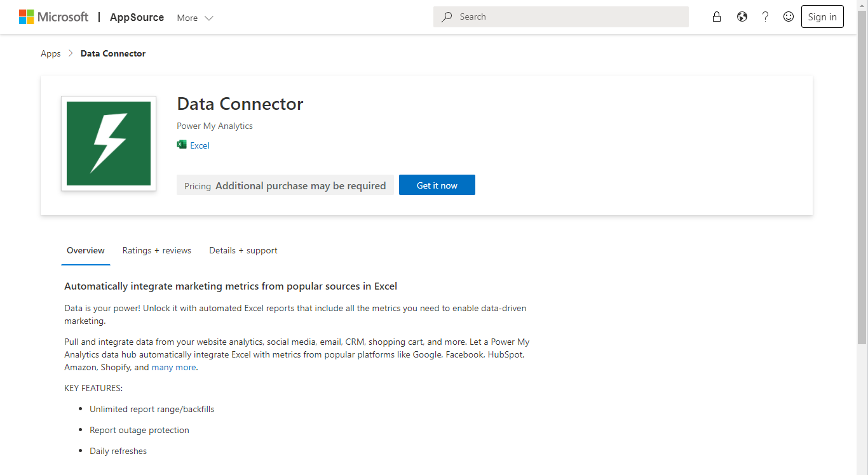Select the Details + support tab

click(243, 251)
